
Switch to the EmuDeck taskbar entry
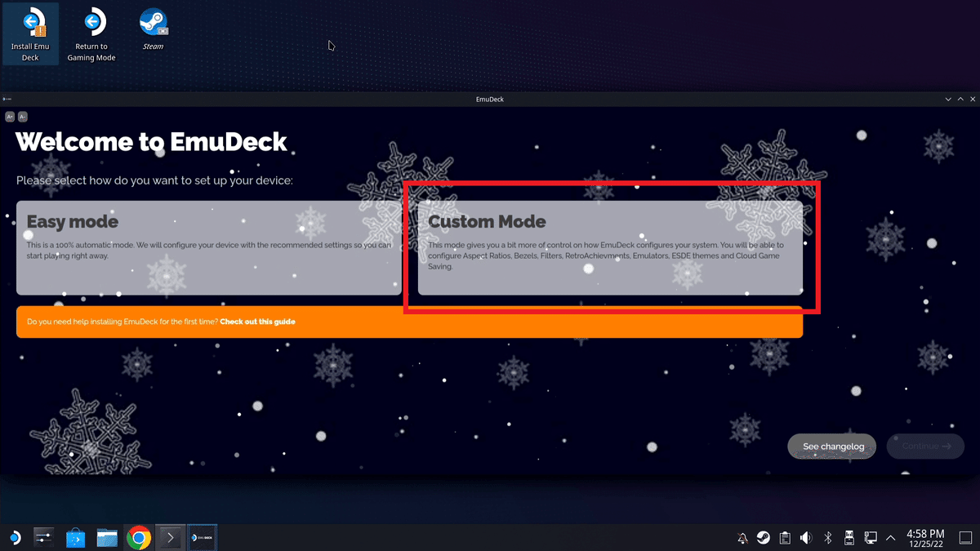pyautogui.click(x=202, y=538)
